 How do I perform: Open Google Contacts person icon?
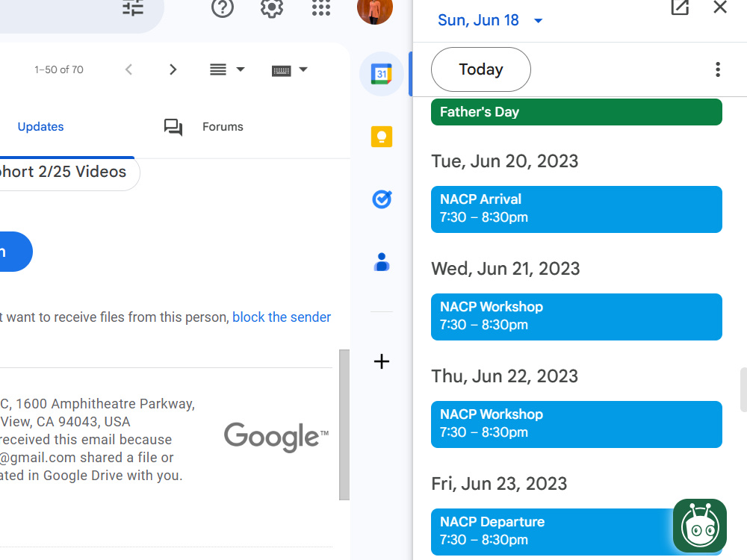click(382, 262)
